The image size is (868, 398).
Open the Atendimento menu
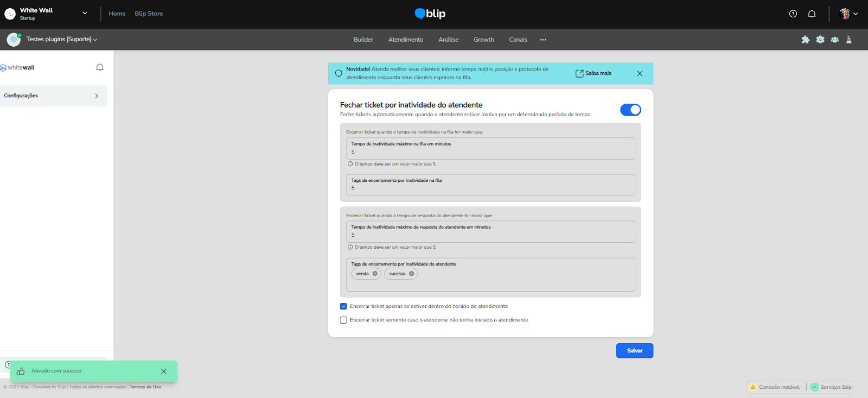click(x=405, y=40)
